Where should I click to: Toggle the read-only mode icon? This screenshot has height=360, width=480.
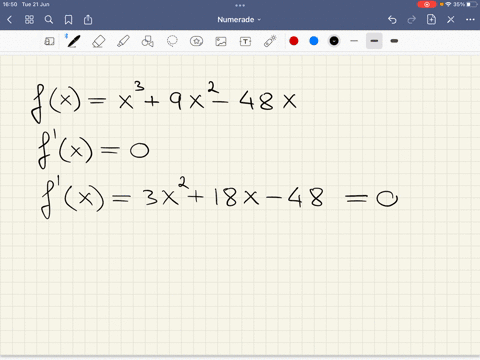(49, 41)
